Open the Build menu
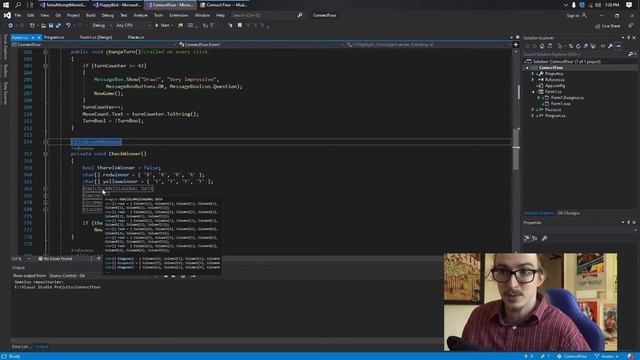This screenshot has height=360, width=640. pos(91,15)
